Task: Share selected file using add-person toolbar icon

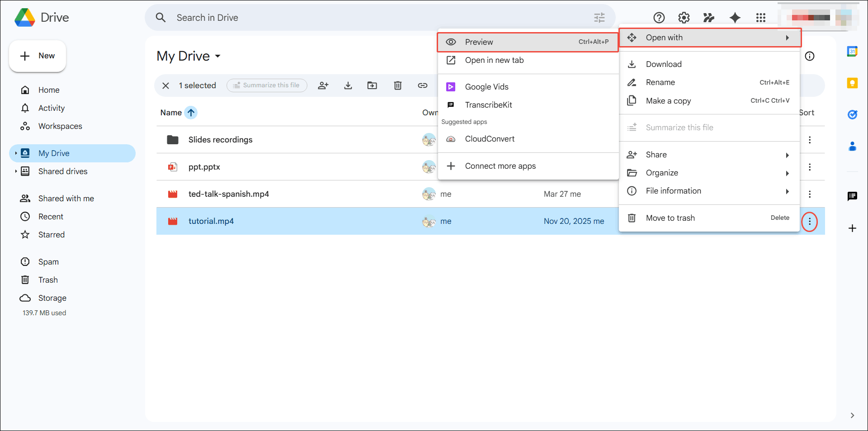Action: pyautogui.click(x=323, y=85)
